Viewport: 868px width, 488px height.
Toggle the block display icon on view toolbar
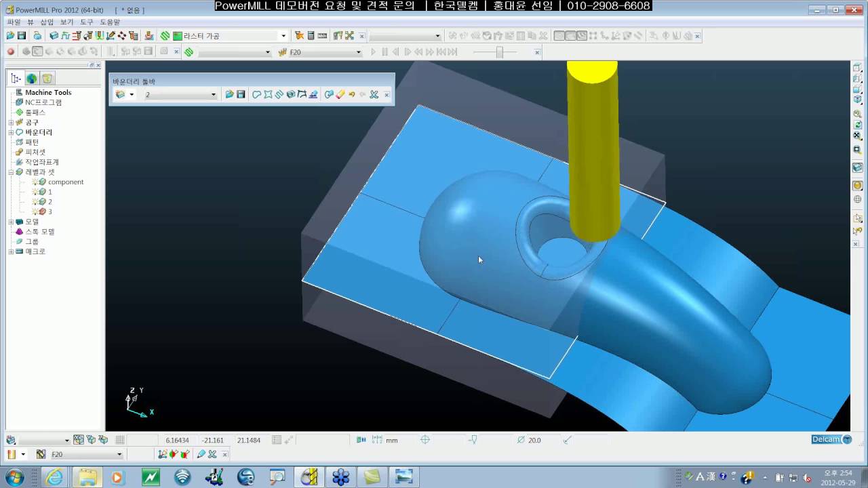[x=857, y=167]
